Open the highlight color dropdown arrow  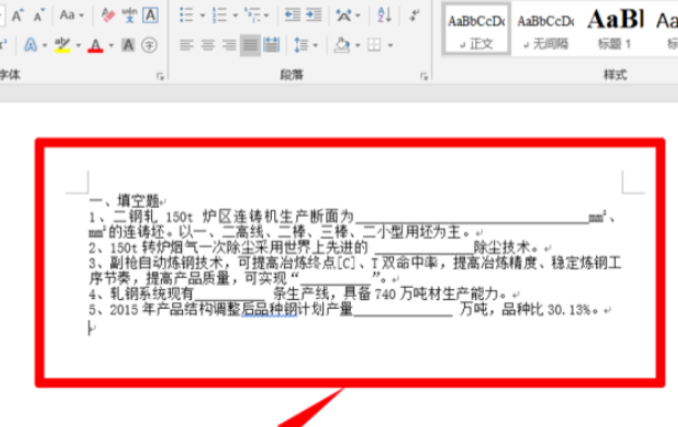point(78,45)
